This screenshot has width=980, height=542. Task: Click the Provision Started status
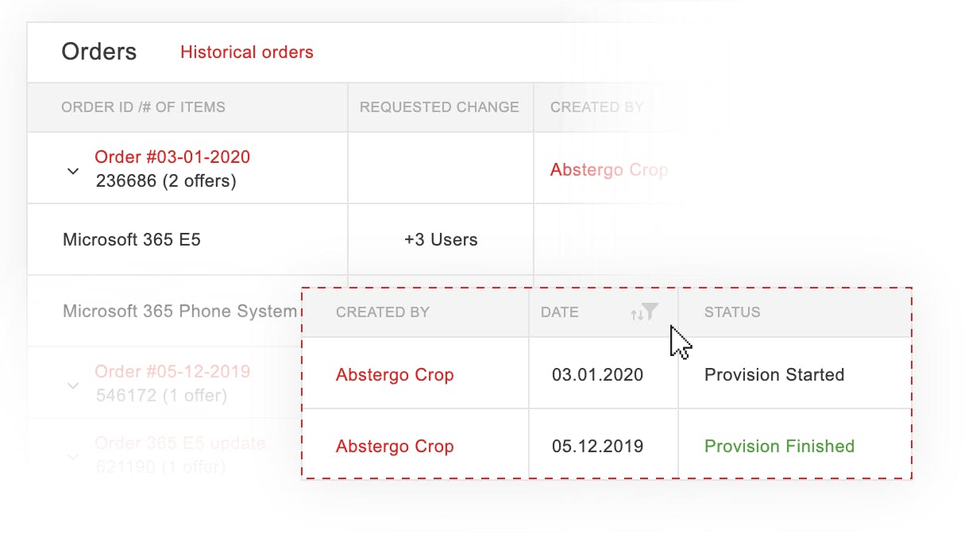coord(774,375)
